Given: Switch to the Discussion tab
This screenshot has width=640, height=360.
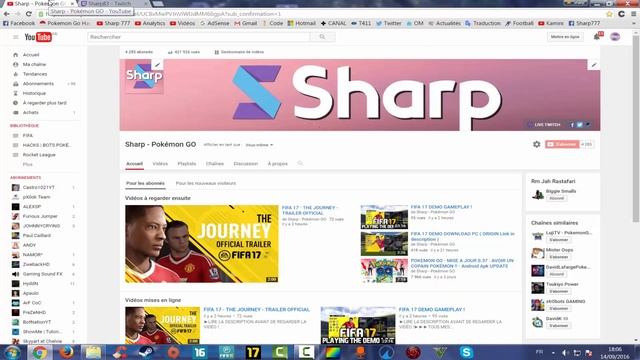Looking at the screenshot, I should coord(246,164).
